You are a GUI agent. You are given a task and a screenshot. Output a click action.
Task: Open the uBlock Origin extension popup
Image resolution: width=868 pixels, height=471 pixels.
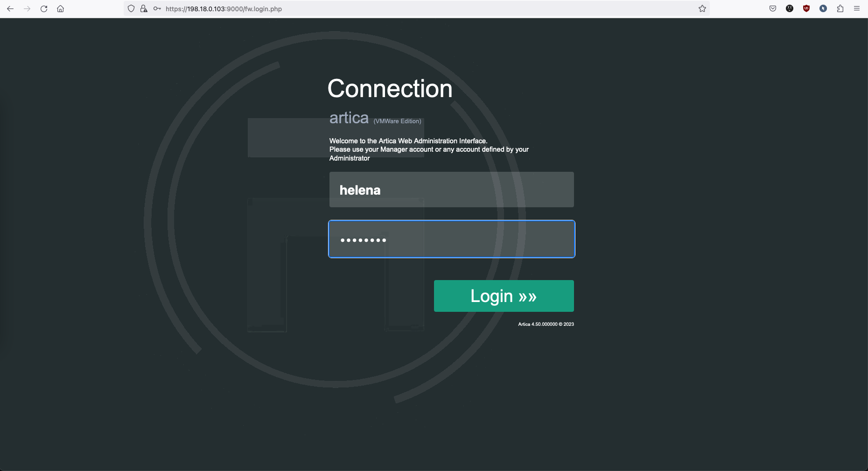pyautogui.click(x=806, y=9)
